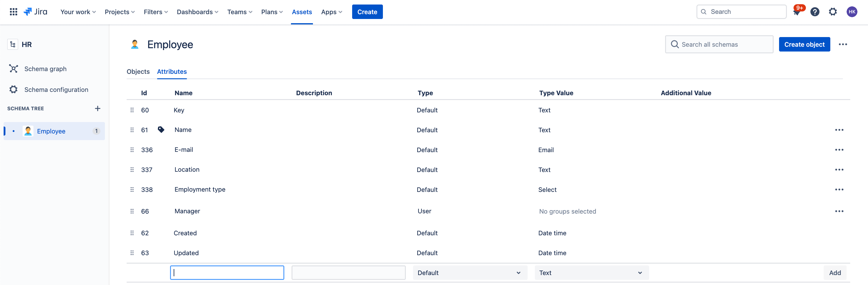868x285 pixels.
Task: Open more actions for the Manager attribute
Action: (x=839, y=211)
